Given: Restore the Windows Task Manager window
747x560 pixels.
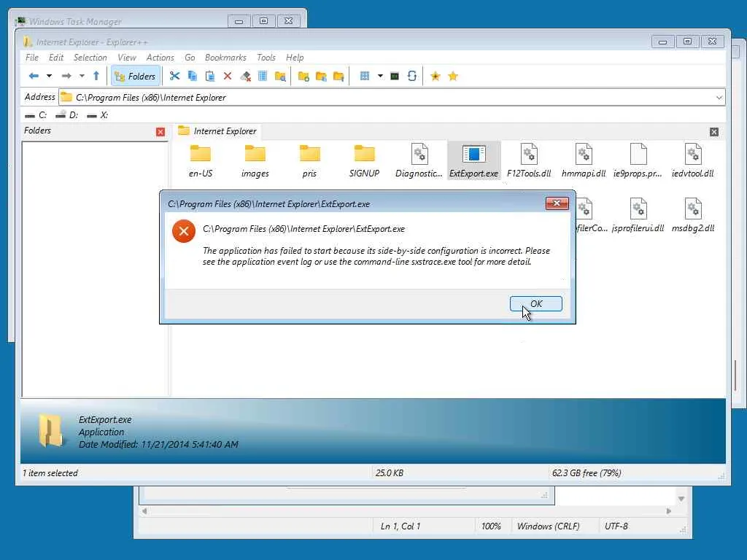Looking at the screenshot, I should (x=263, y=21).
